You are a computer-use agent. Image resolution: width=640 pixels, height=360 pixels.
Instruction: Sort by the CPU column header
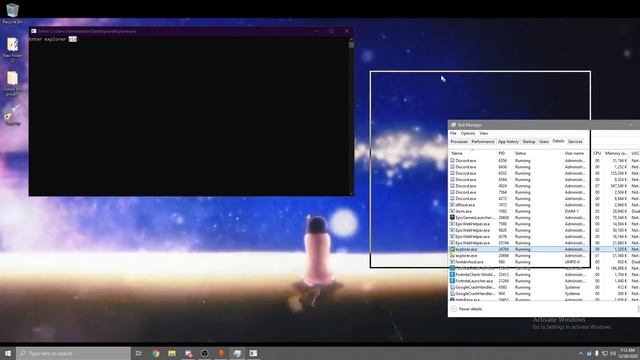(597, 153)
